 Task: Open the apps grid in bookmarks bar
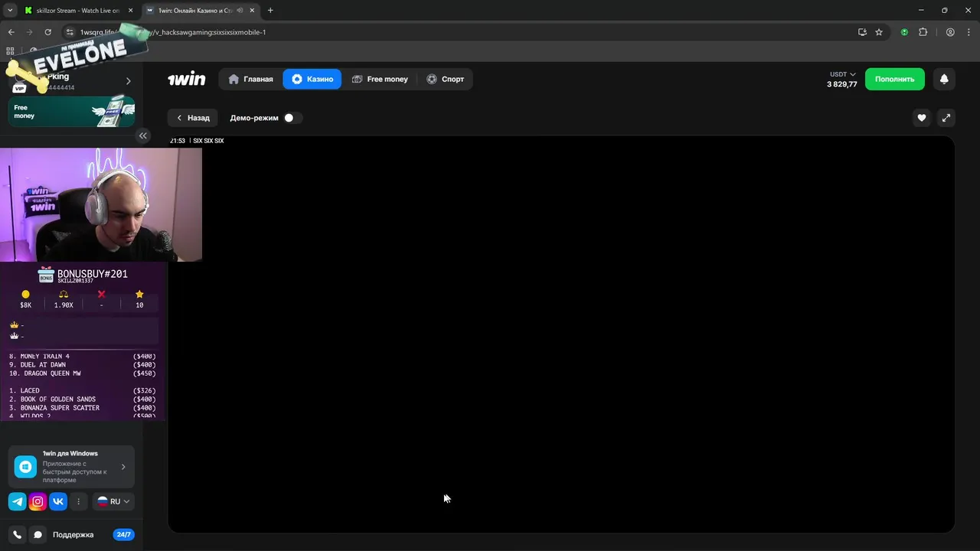10,51
